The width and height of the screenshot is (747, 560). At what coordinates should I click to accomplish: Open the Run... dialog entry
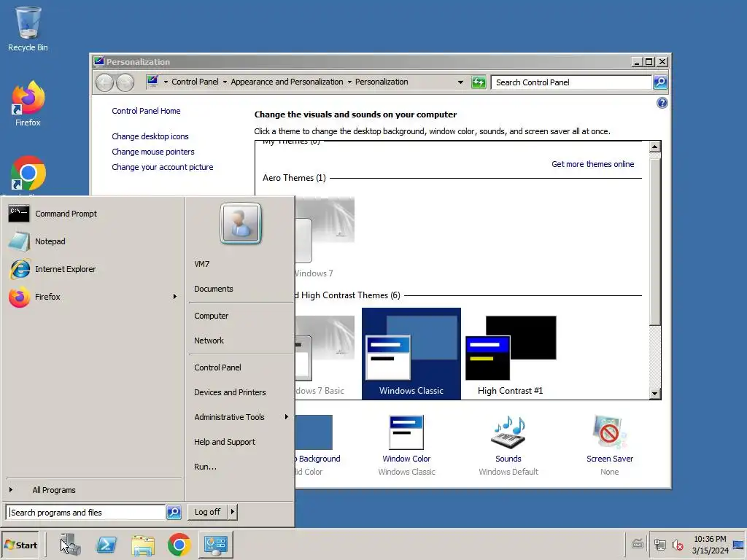tap(205, 466)
